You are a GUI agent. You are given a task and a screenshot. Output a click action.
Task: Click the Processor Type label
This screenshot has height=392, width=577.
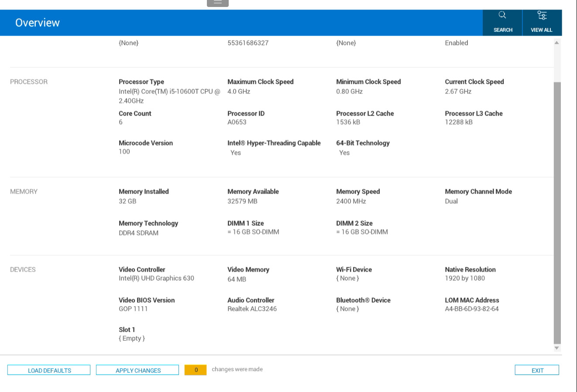click(x=141, y=82)
